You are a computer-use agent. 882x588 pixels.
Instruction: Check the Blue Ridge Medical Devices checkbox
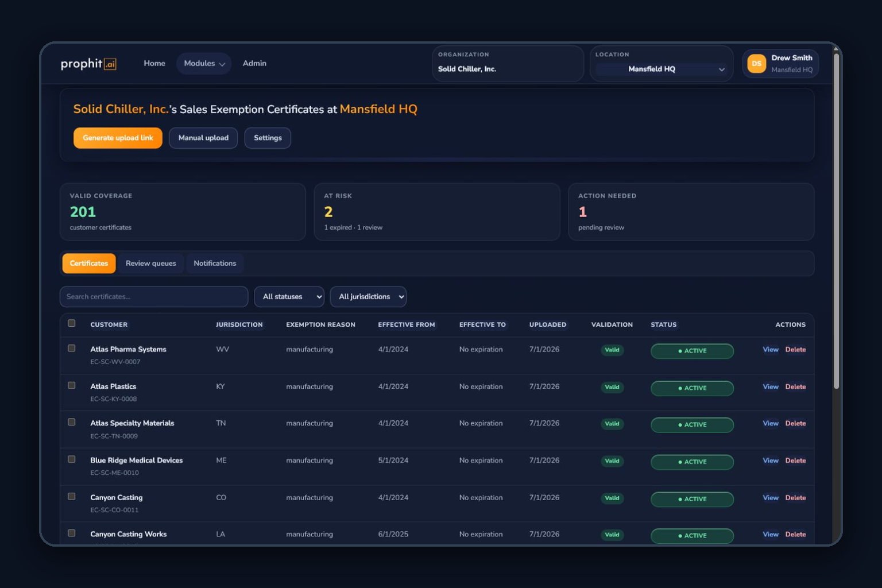tap(72, 459)
